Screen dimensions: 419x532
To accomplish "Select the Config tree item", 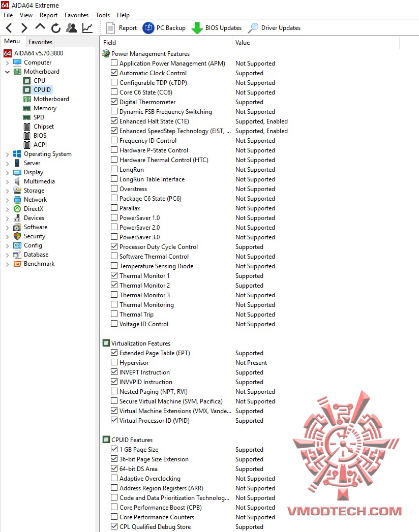I will tap(33, 245).
